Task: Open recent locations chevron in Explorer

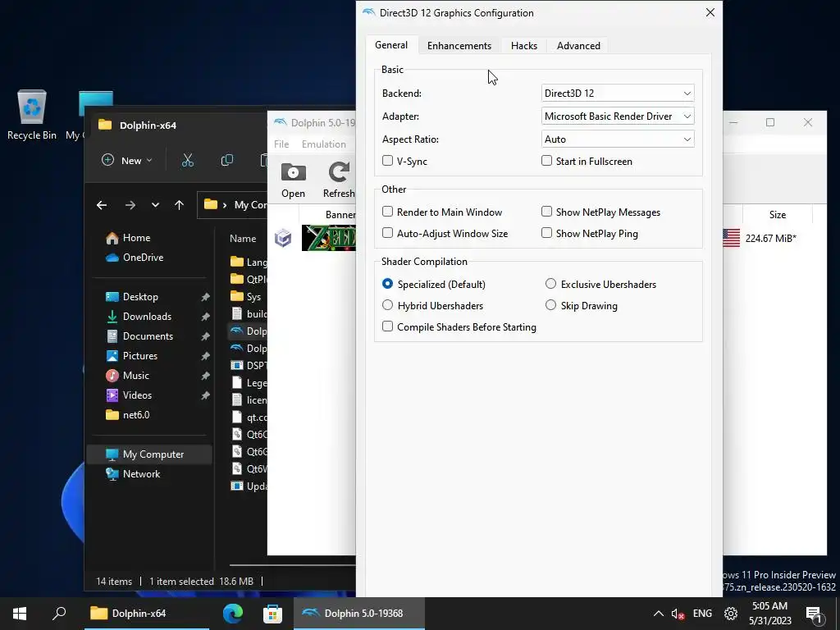Action: (x=155, y=204)
